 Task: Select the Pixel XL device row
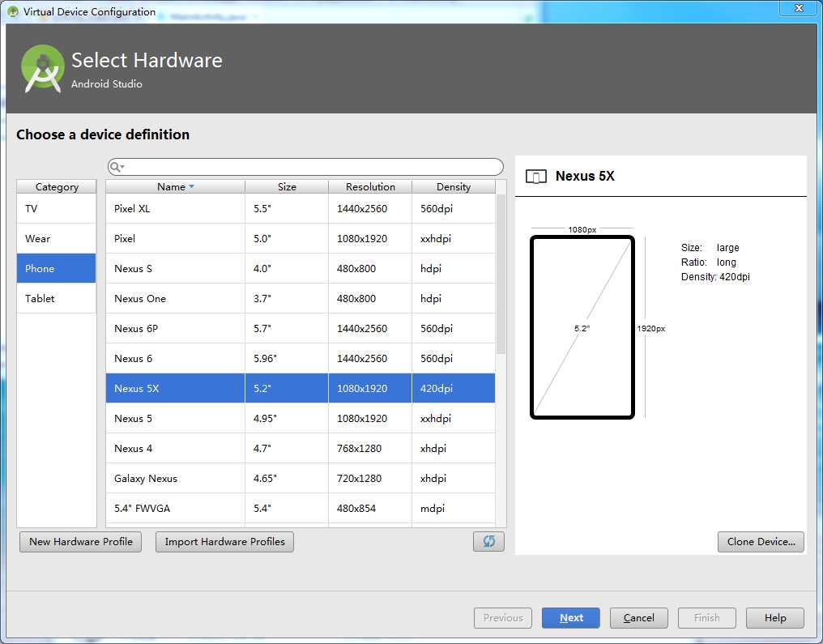(x=301, y=208)
